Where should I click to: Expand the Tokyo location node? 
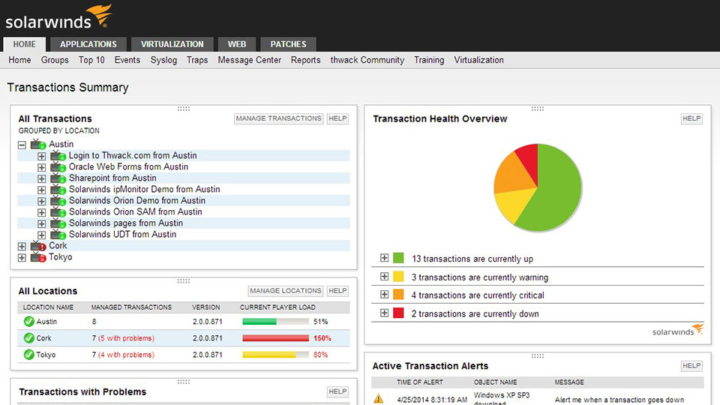tap(22, 258)
